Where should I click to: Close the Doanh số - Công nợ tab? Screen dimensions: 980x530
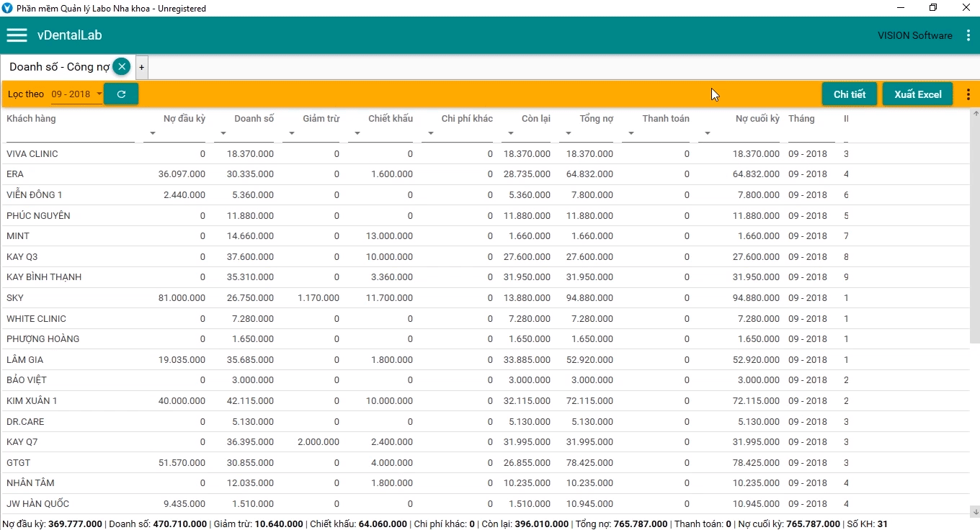pos(122,67)
